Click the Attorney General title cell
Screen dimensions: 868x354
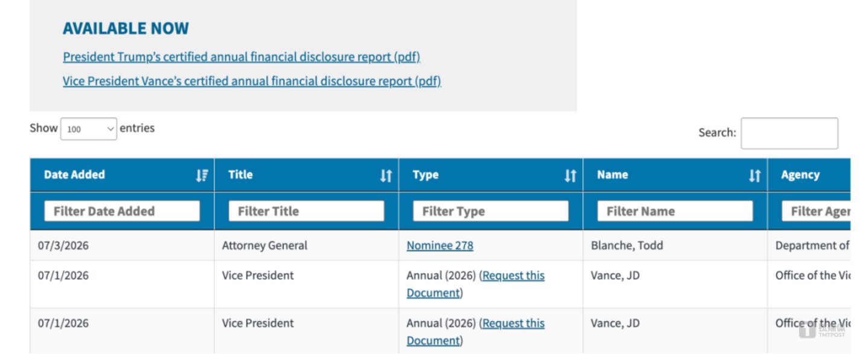pyautogui.click(x=306, y=245)
